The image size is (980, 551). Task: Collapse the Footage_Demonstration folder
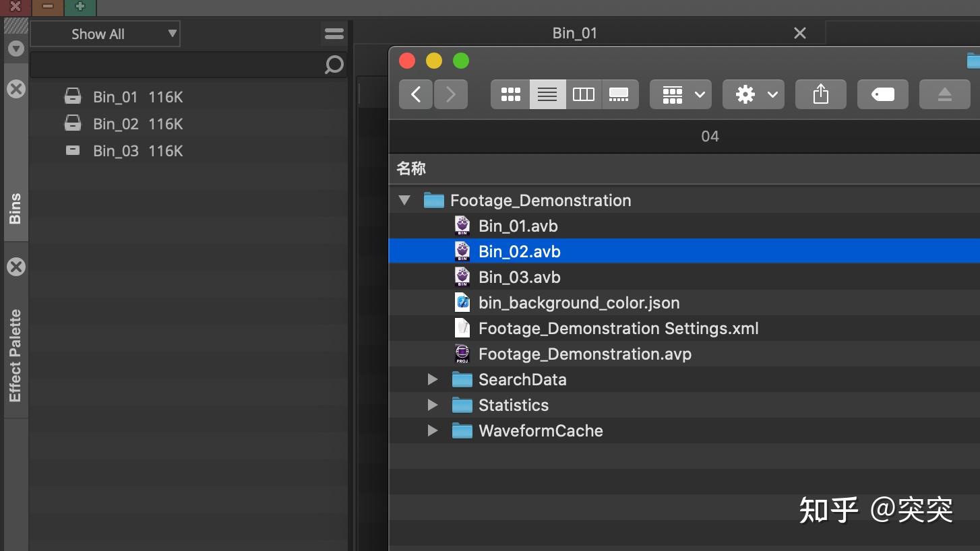(404, 200)
